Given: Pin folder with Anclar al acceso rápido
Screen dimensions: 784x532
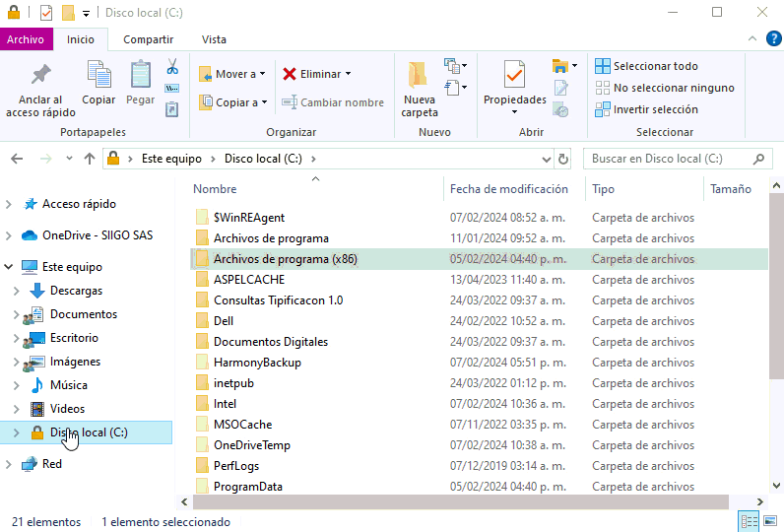Looking at the screenshot, I should point(40,90).
